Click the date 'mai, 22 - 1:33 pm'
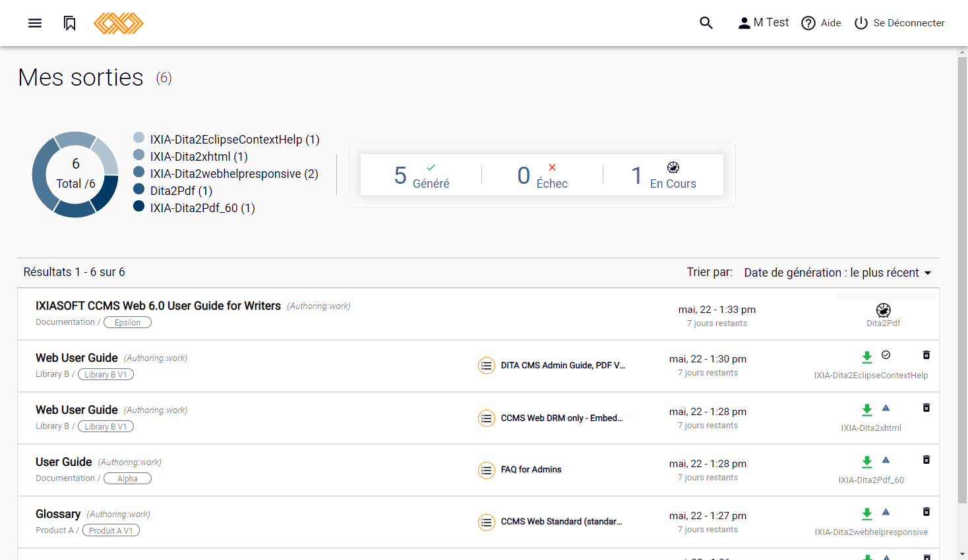 point(717,310)
